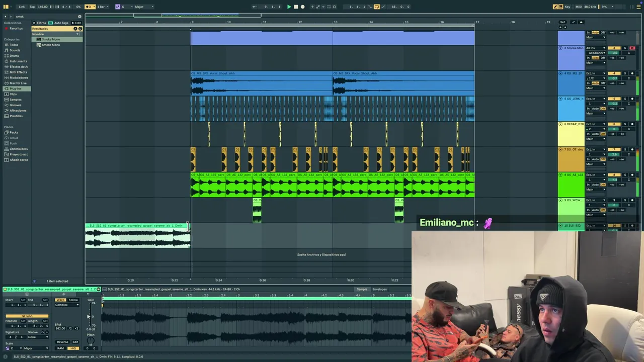Open the Groove None dropdown
Screen dimensions: 644x362
pos(38,337)
